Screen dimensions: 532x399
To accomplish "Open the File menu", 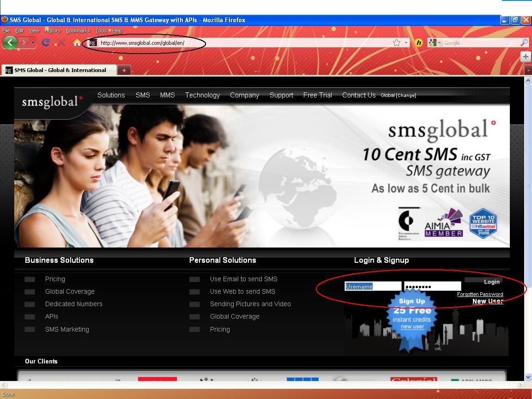I will tap(6, 30).
